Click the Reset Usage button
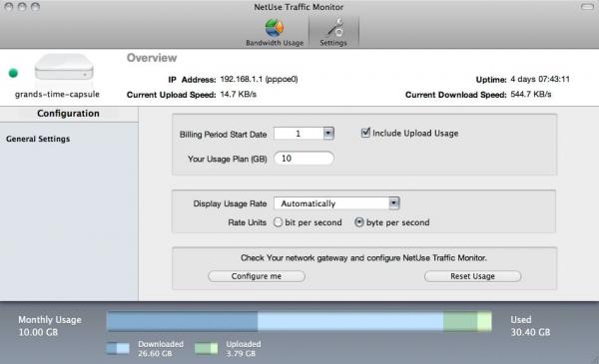The height and width of the screenshot is (364, 599). (472, 276)
